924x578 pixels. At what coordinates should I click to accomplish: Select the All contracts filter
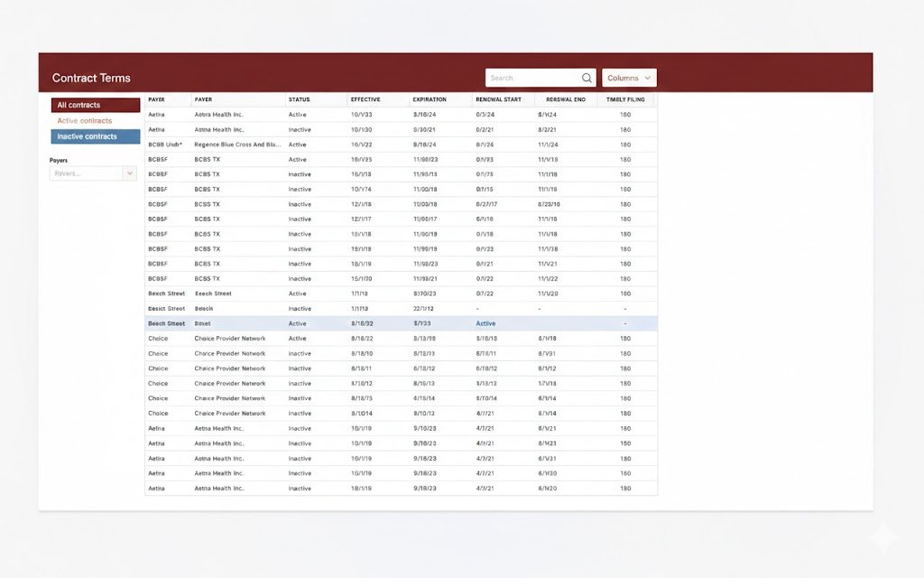point(96,106)
